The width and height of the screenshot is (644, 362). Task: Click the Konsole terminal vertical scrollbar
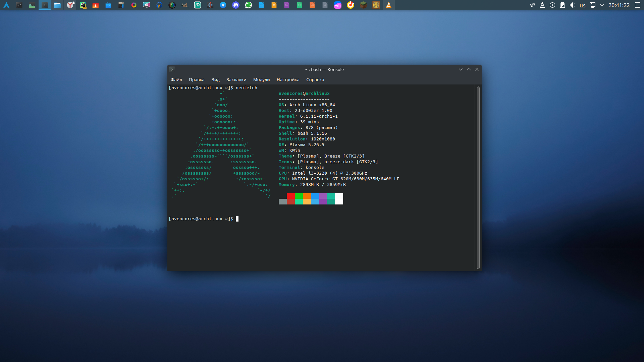[478, 178]
